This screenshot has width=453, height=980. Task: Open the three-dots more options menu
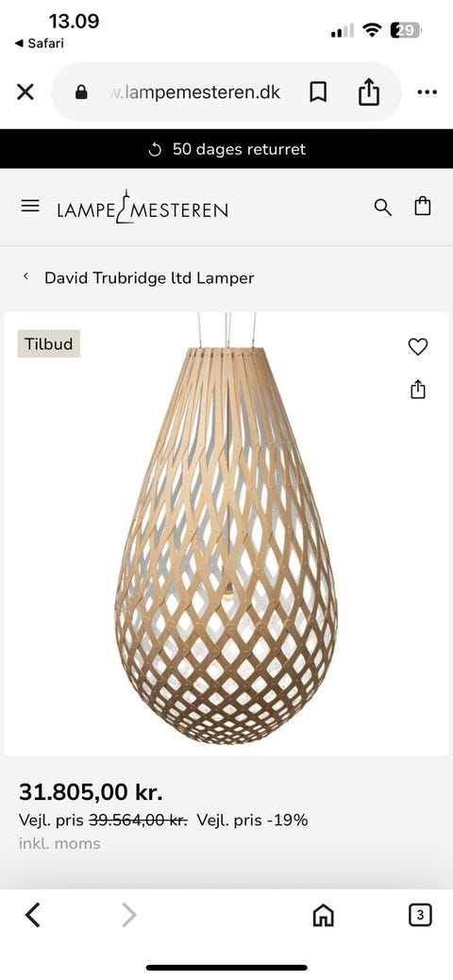pos(427,92)
